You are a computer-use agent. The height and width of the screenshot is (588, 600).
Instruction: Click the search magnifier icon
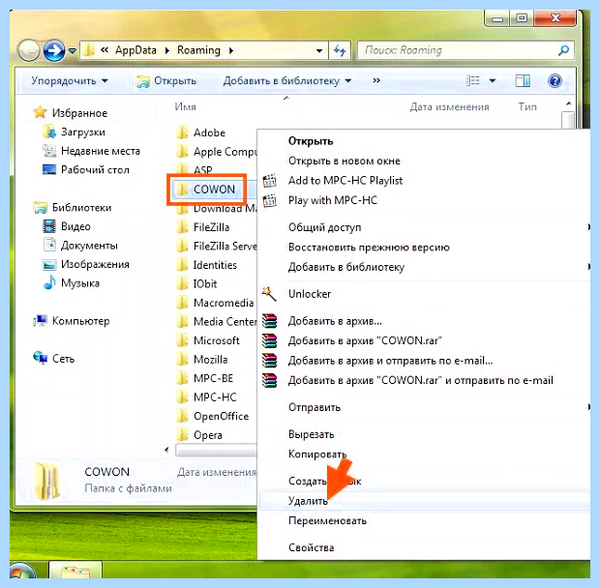click(563, 50)
